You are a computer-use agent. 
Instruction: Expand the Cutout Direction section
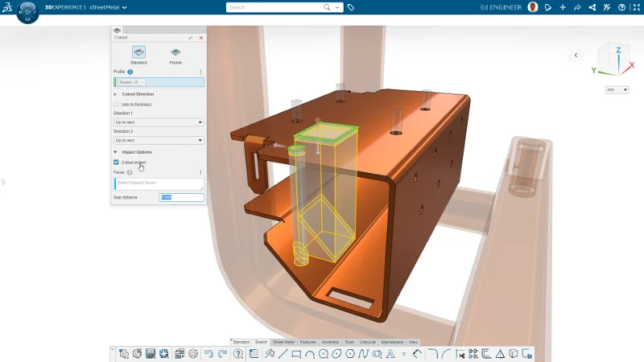(115, 94)
